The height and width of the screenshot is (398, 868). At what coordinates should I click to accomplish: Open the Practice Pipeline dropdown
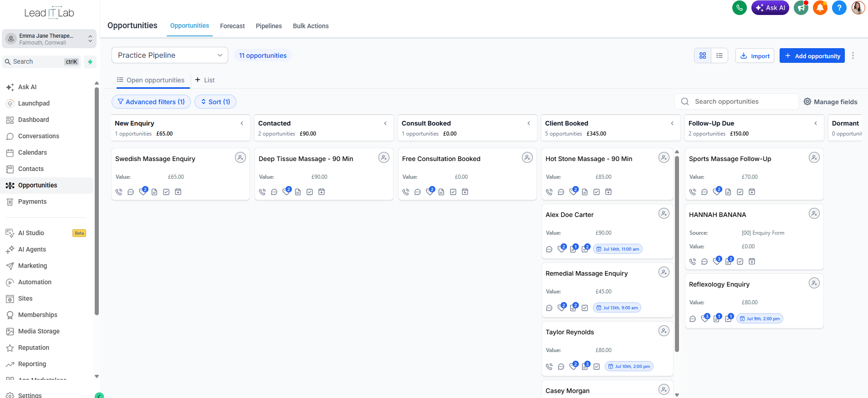(x=170, y=55)
